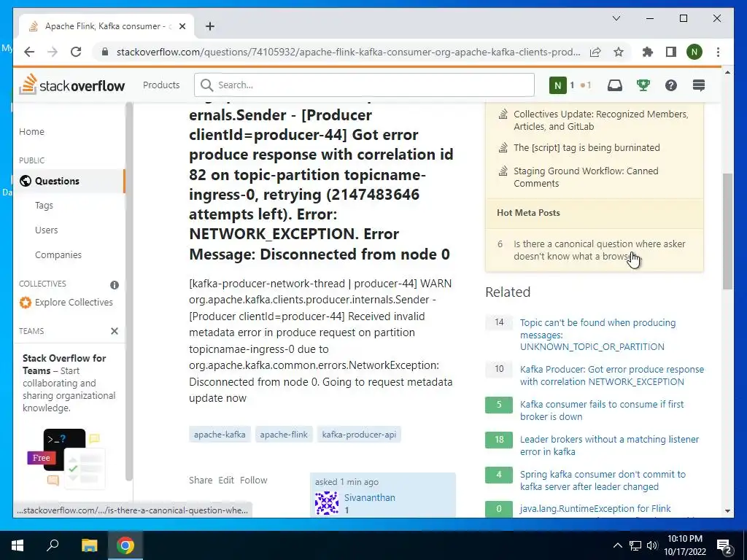Viewport: 747px width, 560px height.
Task: Open notification center in taskbar
Action: 724,545
